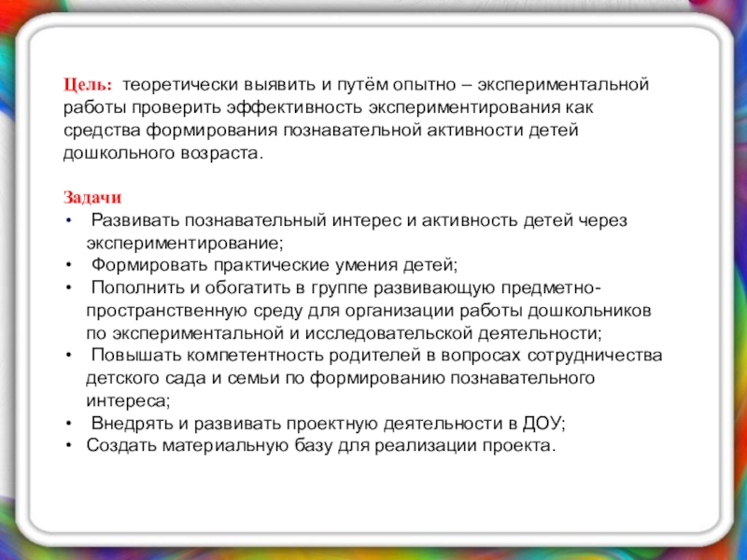Click bullet 'Внедрять и развивать проектную деятельности в ДОУ;'
Image resolution: width=747 pixels, height=560 pixels.
tap(329, 424)
